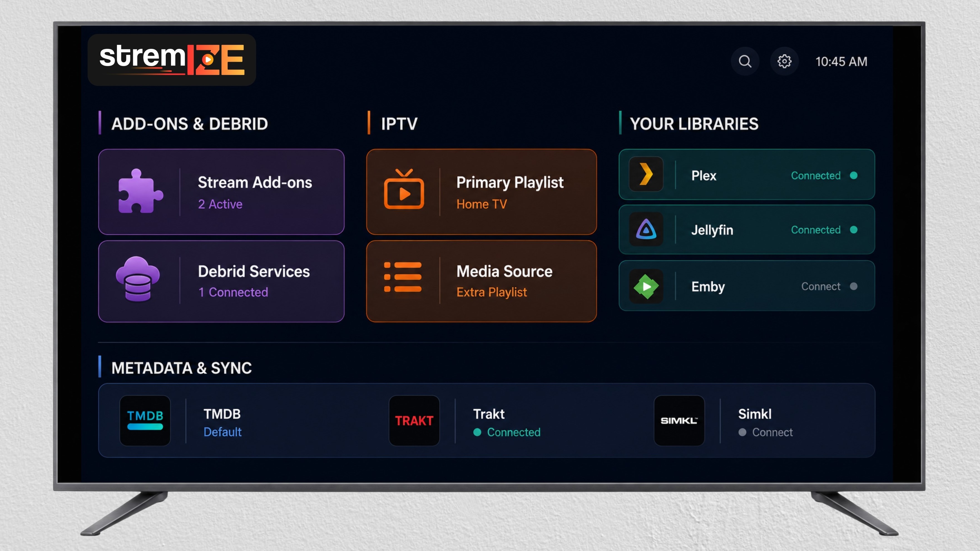Screen dimensions: 980x551
Task: Toggle the Emby grey status dot
Action: (x=854, y=286)
